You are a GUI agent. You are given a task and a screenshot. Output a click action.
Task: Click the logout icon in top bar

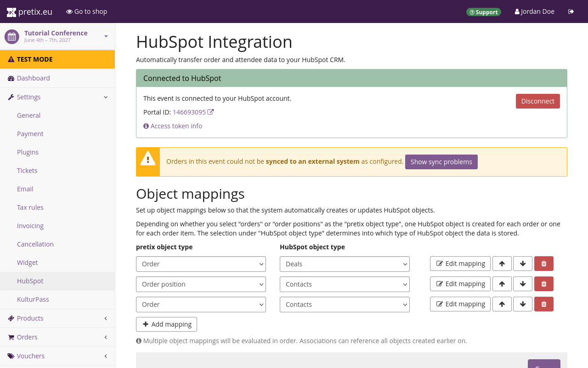pyautogui.click(x=571, y=11)
